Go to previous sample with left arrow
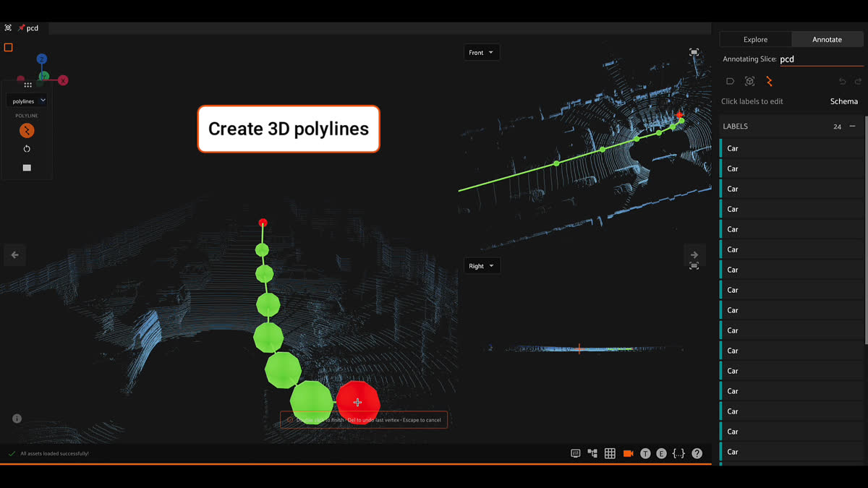Viewport: 868px width, 488px height. coord(14,255)
